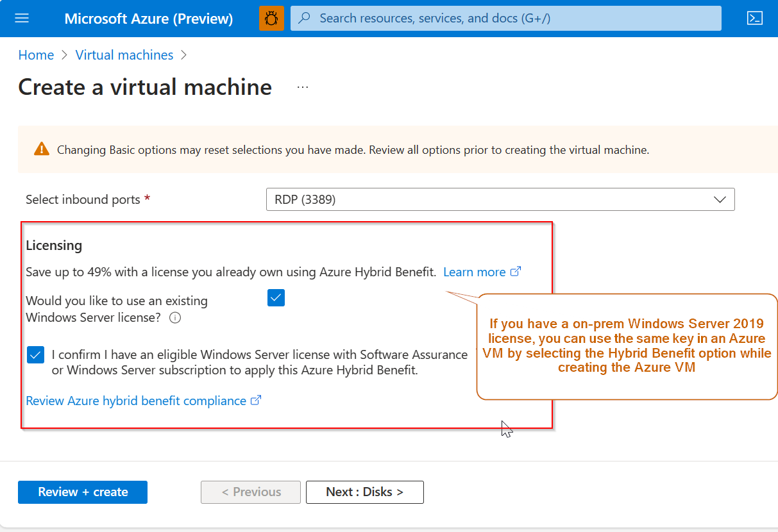Open Cloud Shell from the top bar
Viewport: 778px width, 532px height.
pyautogui.click(x=755, y=19)
